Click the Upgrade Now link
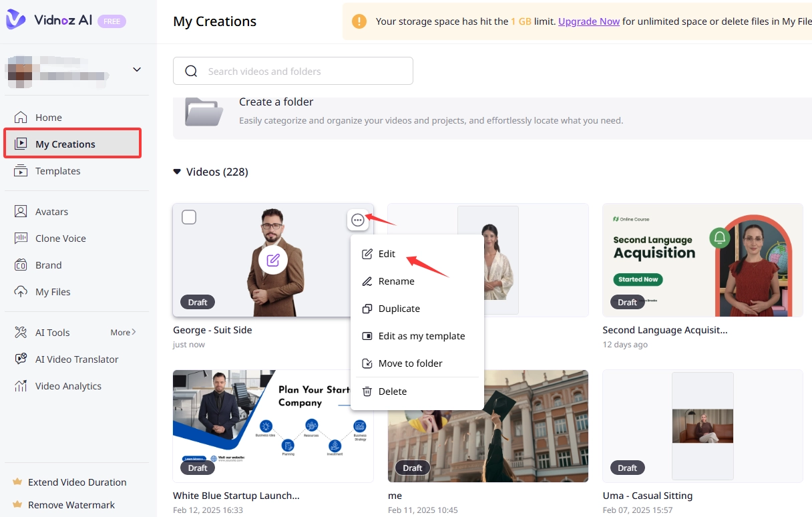 [x=589, y=21]
